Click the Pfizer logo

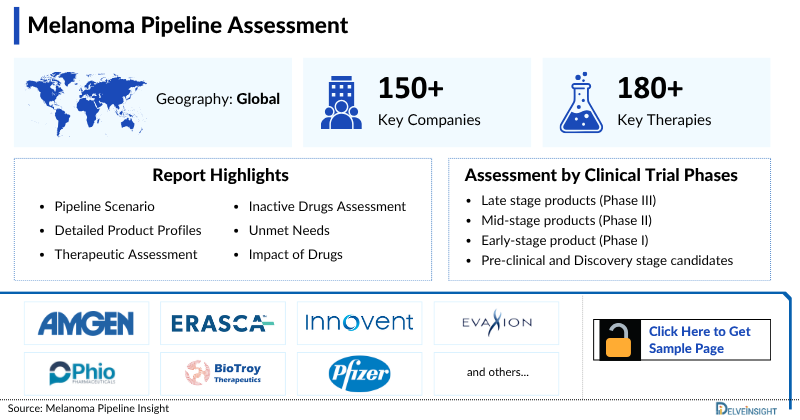(359, 374)
